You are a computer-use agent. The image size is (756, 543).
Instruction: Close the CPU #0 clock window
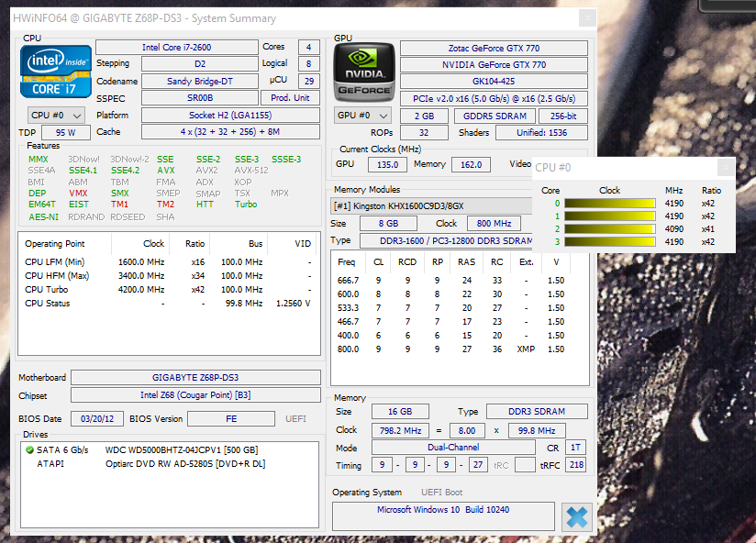click(726, 167)
